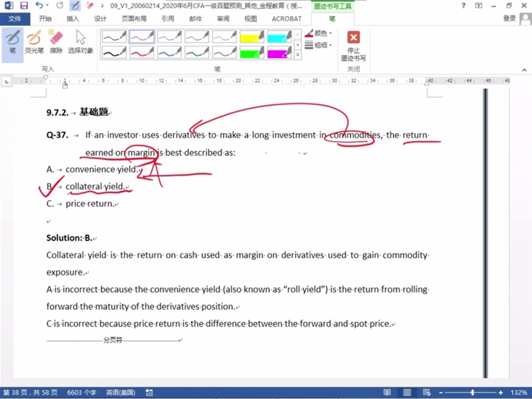Undo the last action
The height and width of the screenshot is (399, 532).
click(39, 5)
